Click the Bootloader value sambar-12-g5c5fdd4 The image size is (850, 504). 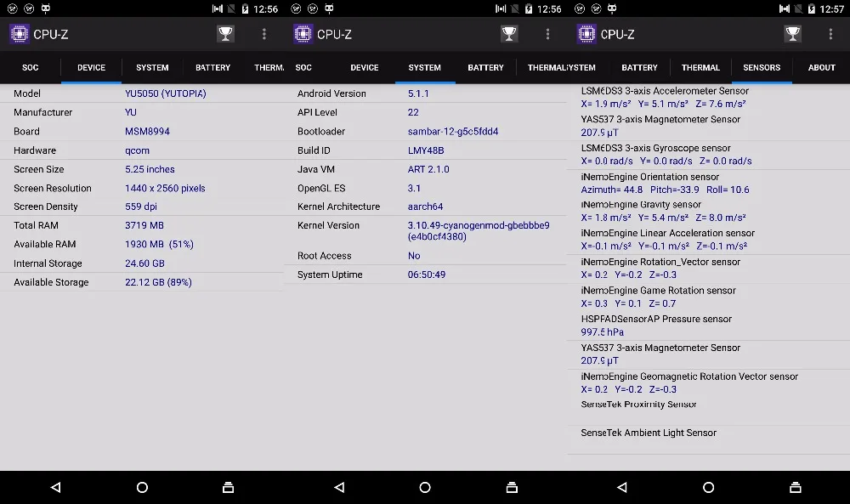[x=453, y=131]
